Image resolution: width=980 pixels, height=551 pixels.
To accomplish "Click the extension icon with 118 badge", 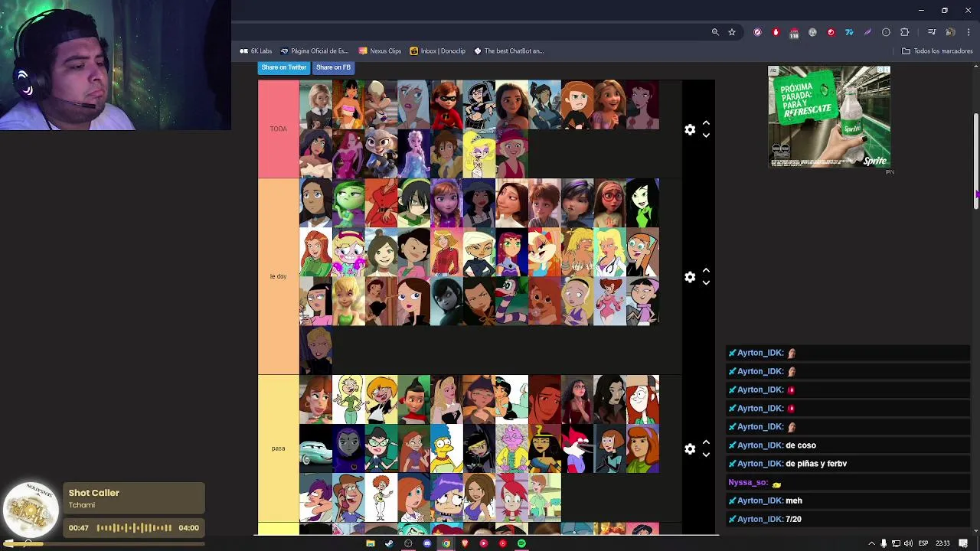I will [x=794, y=32].
